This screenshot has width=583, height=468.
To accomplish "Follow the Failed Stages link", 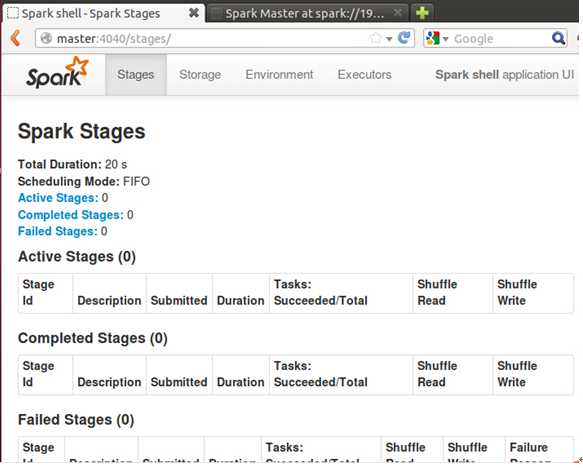I will click(58, 231).
